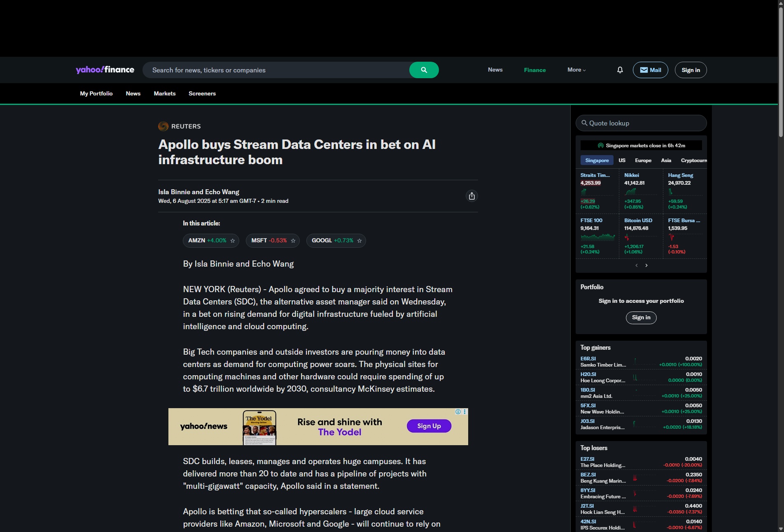The image size is (784, 532).
Task: Click The Yodel newsletter thumbnail
Action: [x=259, y=427]
